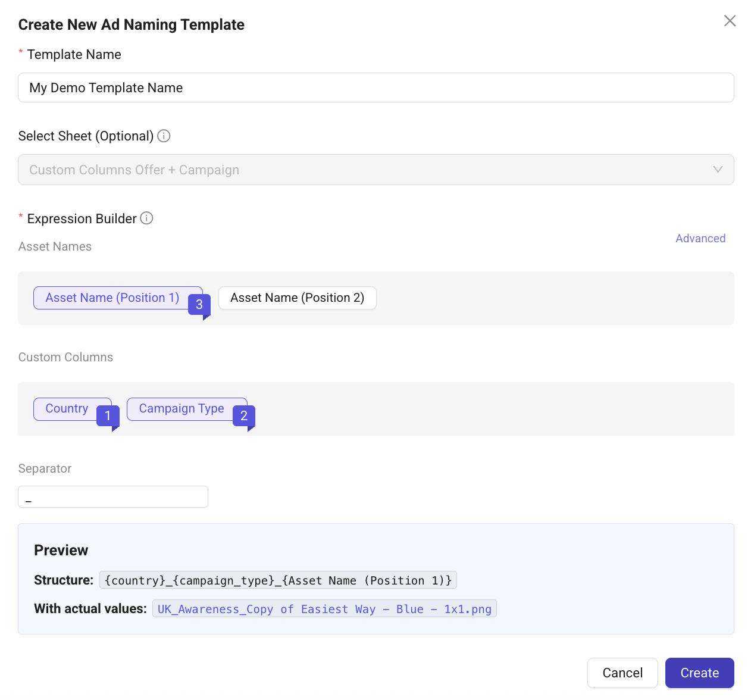Click the order badge 2 on Campaign Type
This screenshot has width=751, height=700.
tap(244, 415)
